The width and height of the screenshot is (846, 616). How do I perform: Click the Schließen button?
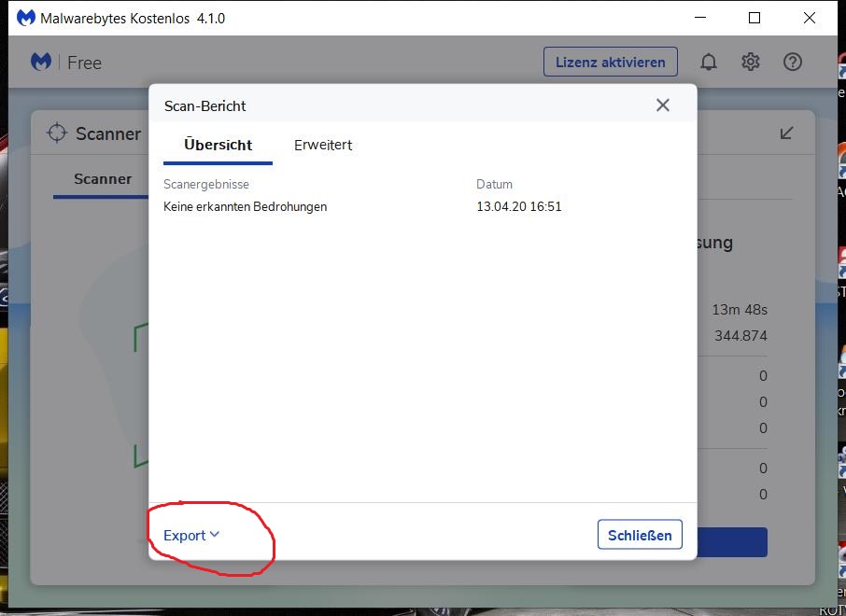640,535
